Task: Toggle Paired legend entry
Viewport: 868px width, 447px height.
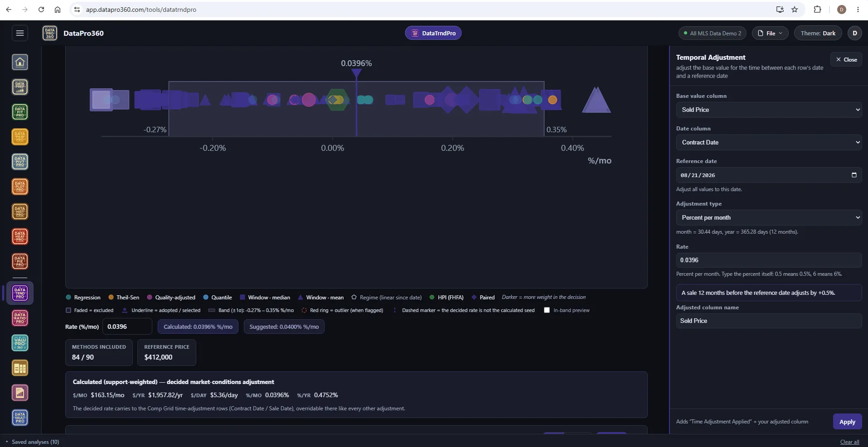Action: [x=483, y=298]
